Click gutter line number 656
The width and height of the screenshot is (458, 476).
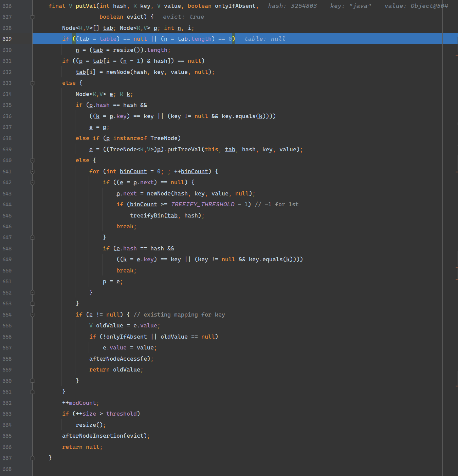(7, 337)
